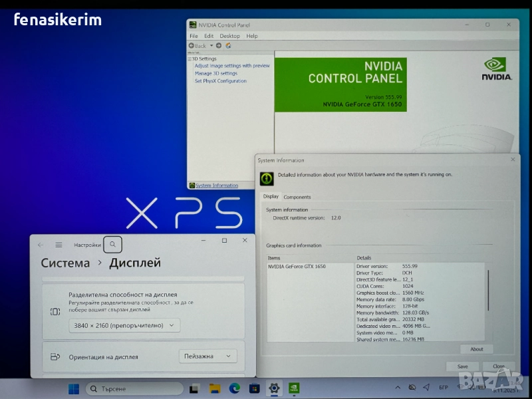Image resolution: width=532 pixels, height=399 pixels.
Task: Minimize the Settings window
Action: (x=203, y=241)
